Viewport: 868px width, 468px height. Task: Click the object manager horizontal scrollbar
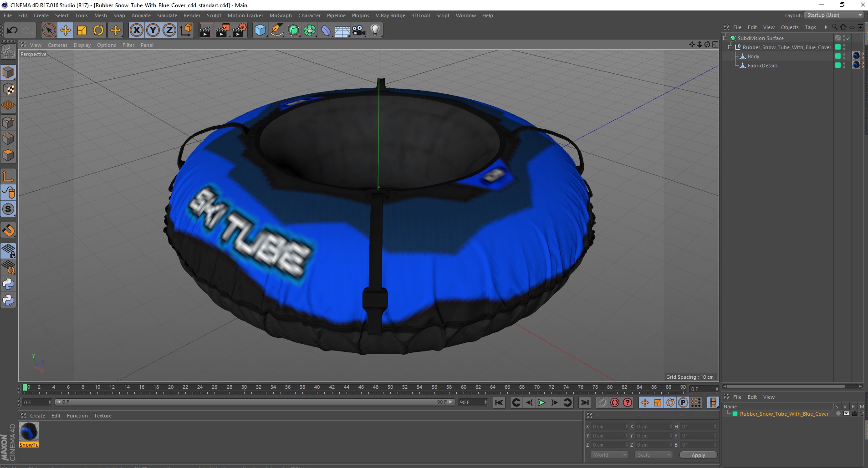[786, 387]
